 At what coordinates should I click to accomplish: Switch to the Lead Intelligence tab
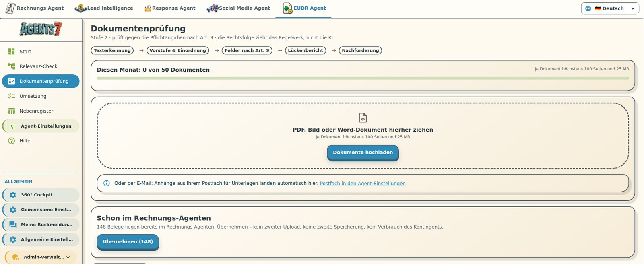[x=104, y=8]
